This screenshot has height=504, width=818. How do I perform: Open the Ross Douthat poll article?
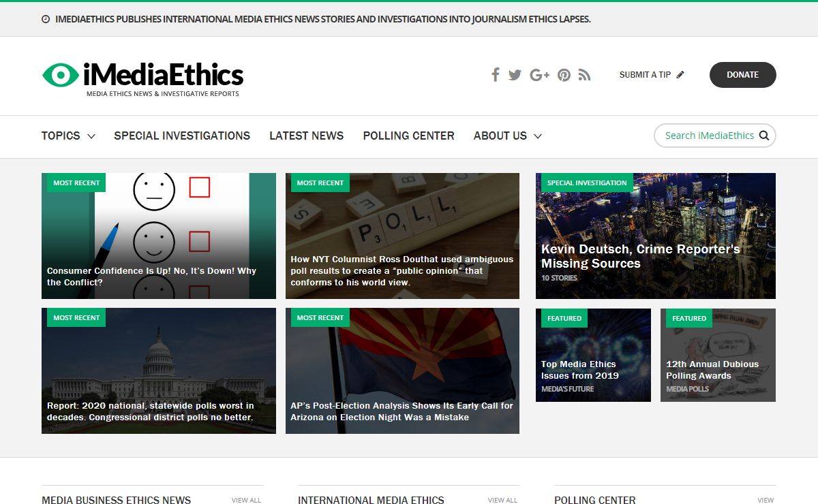point(402,271)
